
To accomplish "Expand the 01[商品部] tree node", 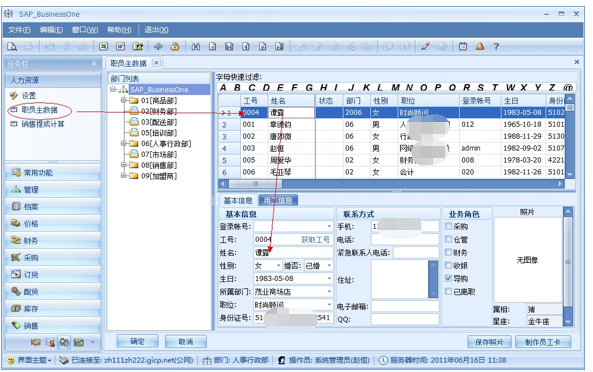I will point(123,100).
